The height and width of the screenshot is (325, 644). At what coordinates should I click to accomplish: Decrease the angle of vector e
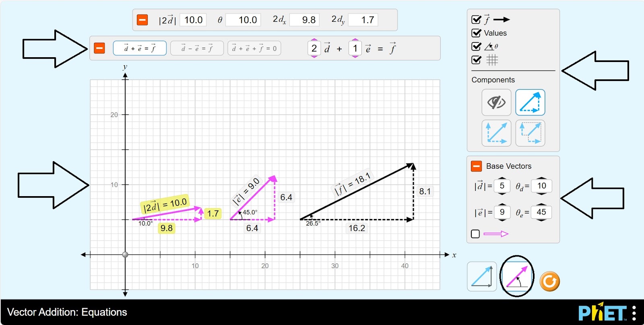pyautogui.click(x=541, y=220)
